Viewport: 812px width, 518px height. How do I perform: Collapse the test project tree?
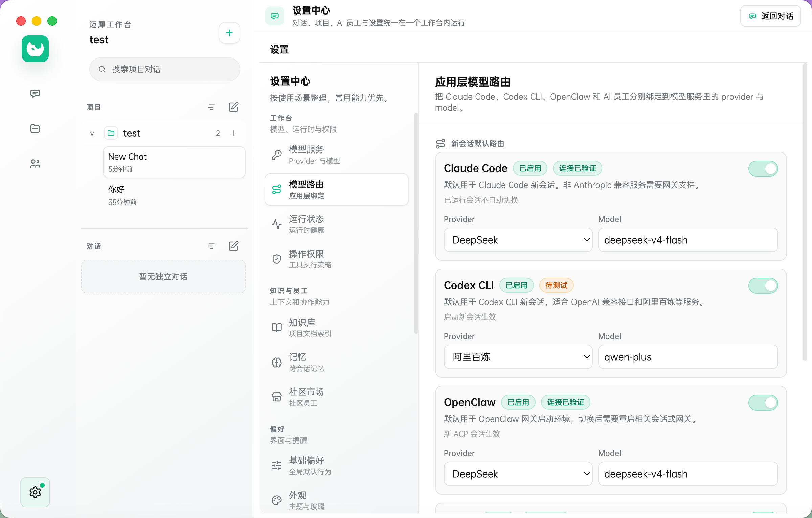point(92,133)
